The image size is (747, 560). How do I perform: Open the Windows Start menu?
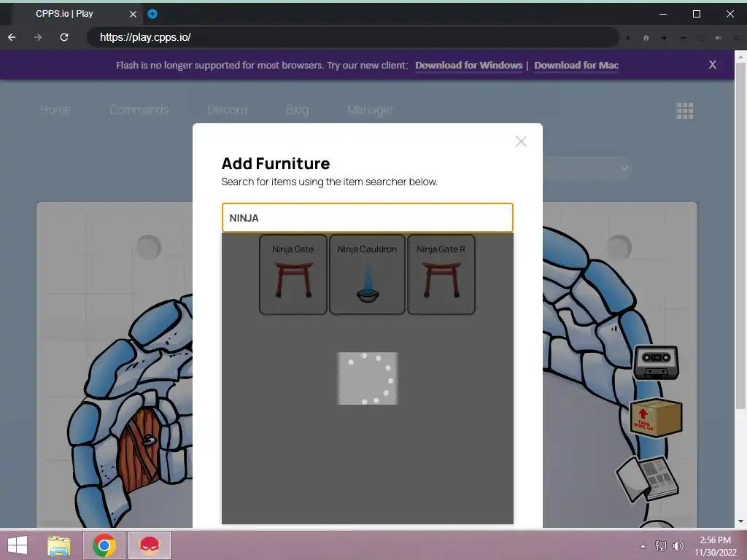tap(18, 545)
